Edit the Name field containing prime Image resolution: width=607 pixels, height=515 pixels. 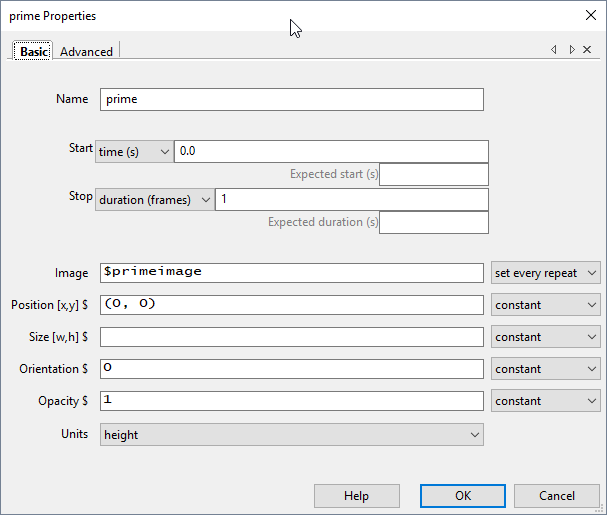(x=292, y=100)
